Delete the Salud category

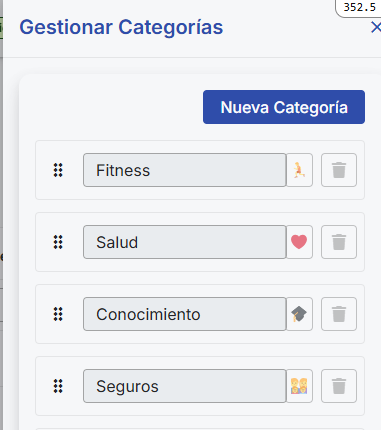[x=339, y=242]
